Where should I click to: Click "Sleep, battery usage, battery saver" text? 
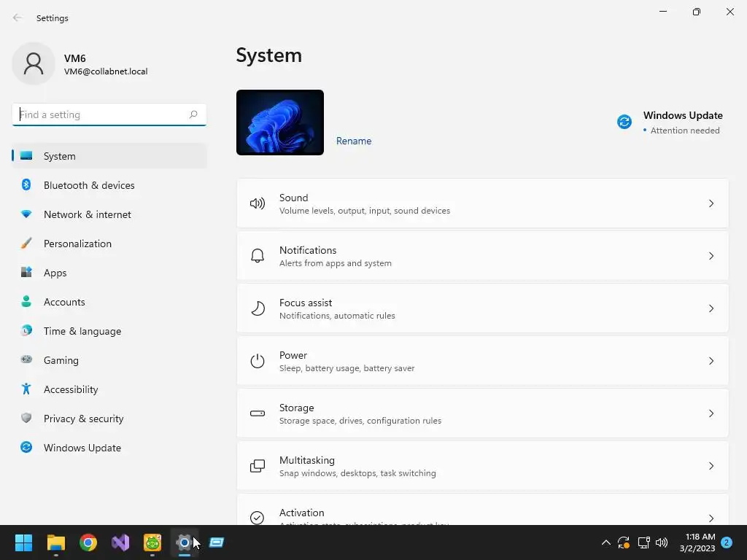347,368
